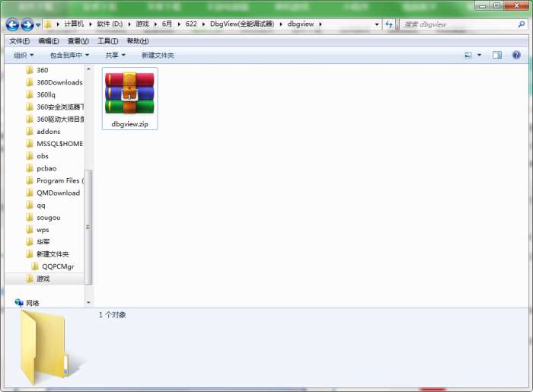
Task: Open the 帮助(H) menu
Action: [x=138, y=41]
